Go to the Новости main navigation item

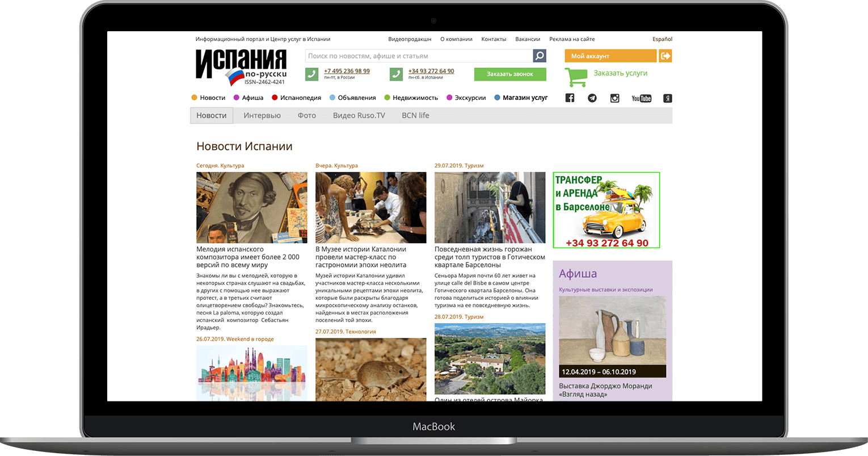209,98
